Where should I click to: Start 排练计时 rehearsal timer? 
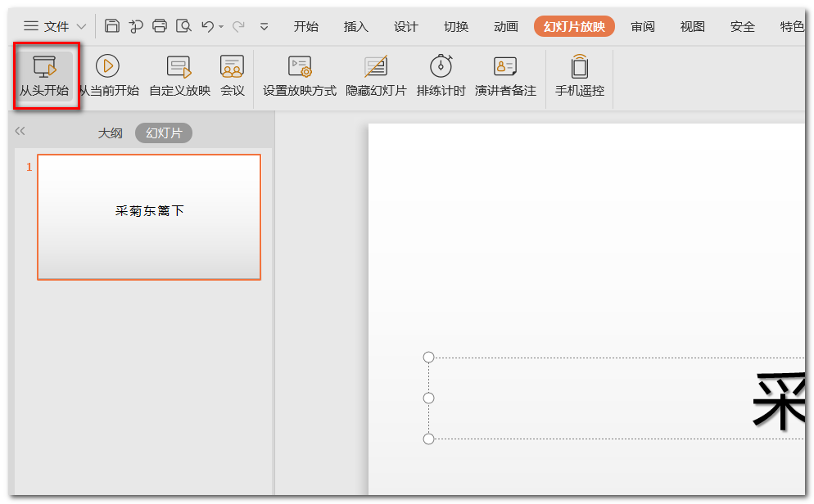point(441,76)
